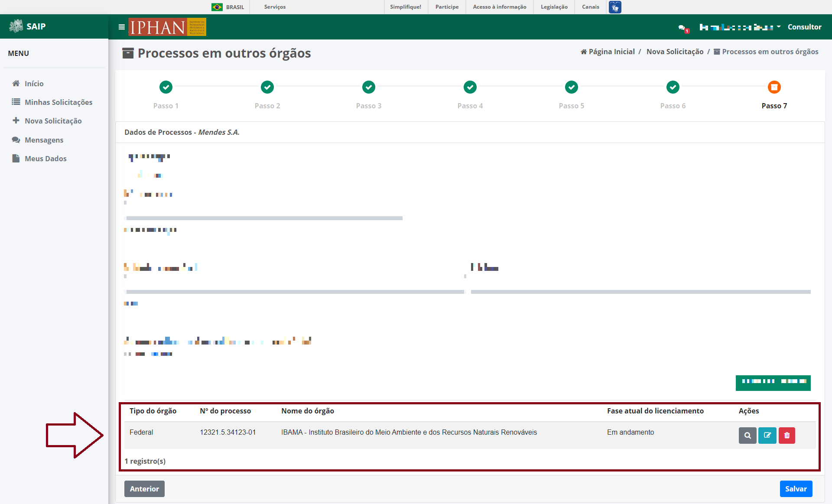
Task: Edit the IBAMA process entry
Action: tap(767, 436)
